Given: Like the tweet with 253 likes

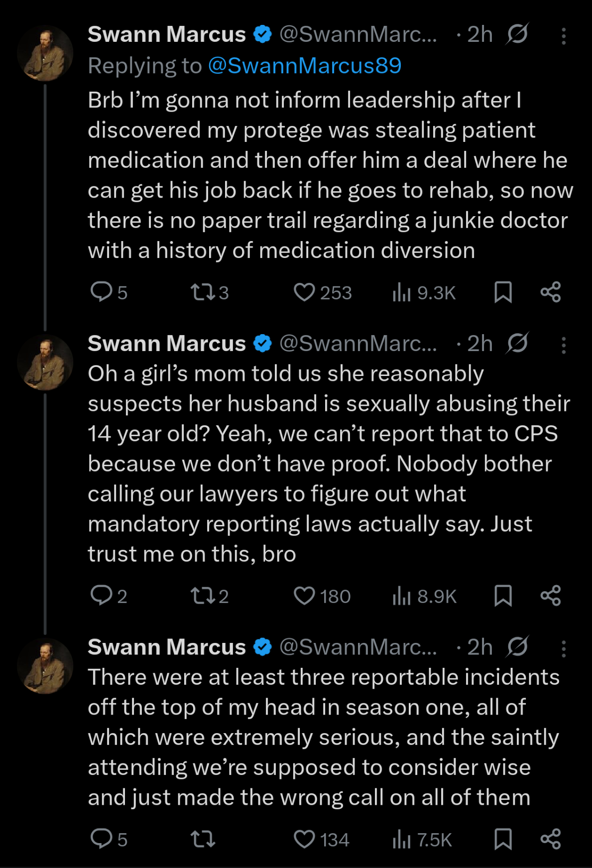Looking at the screenshot, I should point(304,292).
